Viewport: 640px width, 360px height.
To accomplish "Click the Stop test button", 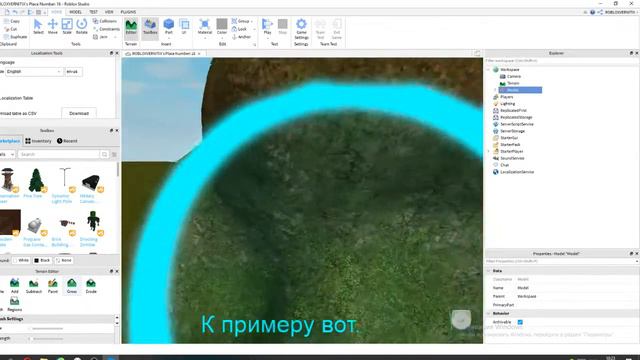I will tap(282, 28).
